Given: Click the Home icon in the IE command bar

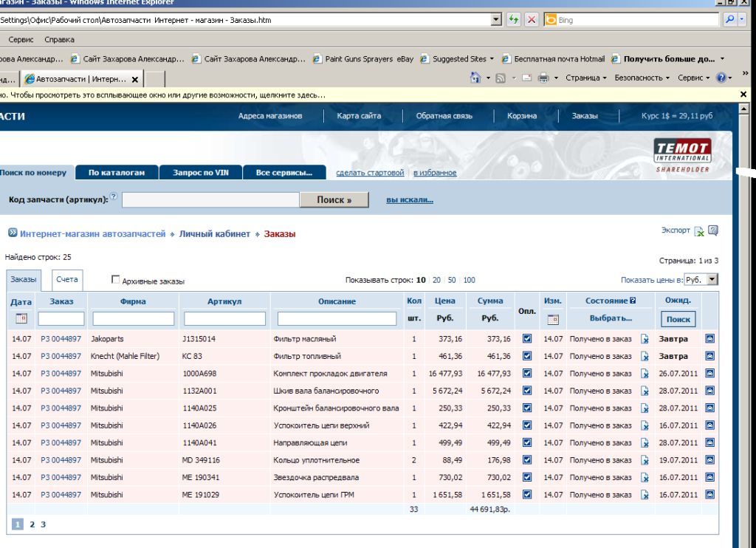Looking at the screenshot, I should point(477,78).
